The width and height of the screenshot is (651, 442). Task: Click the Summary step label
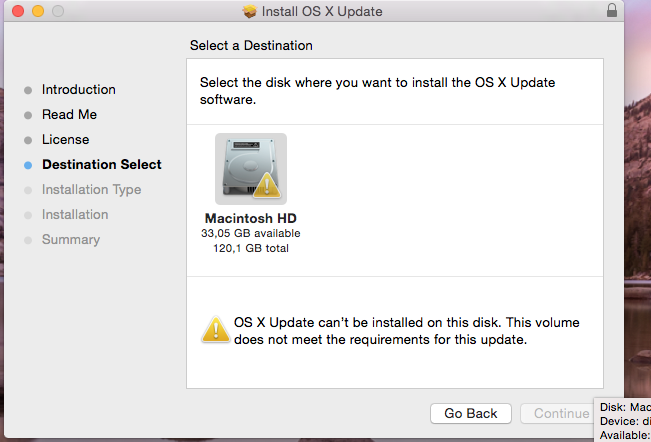click(x=71, y=239)
